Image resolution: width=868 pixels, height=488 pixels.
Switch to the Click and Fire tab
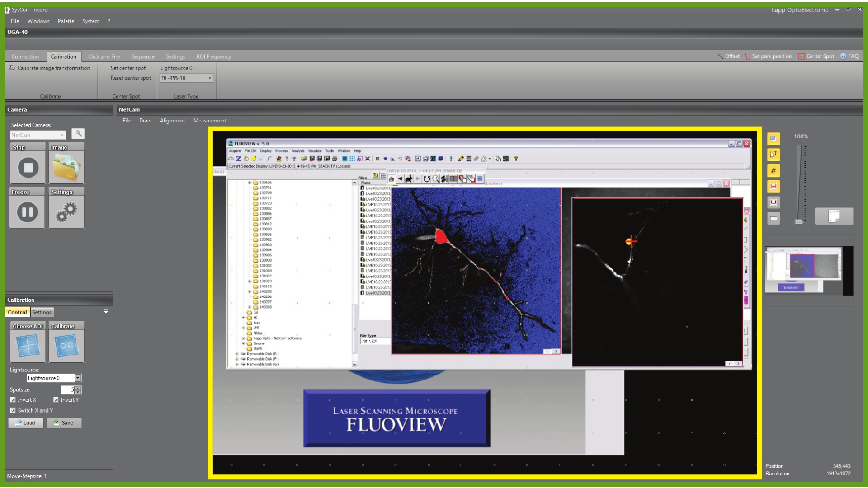tap(104, 57)
